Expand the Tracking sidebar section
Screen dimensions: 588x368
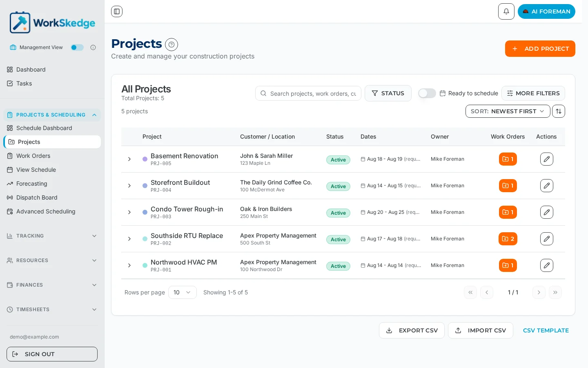52,236
